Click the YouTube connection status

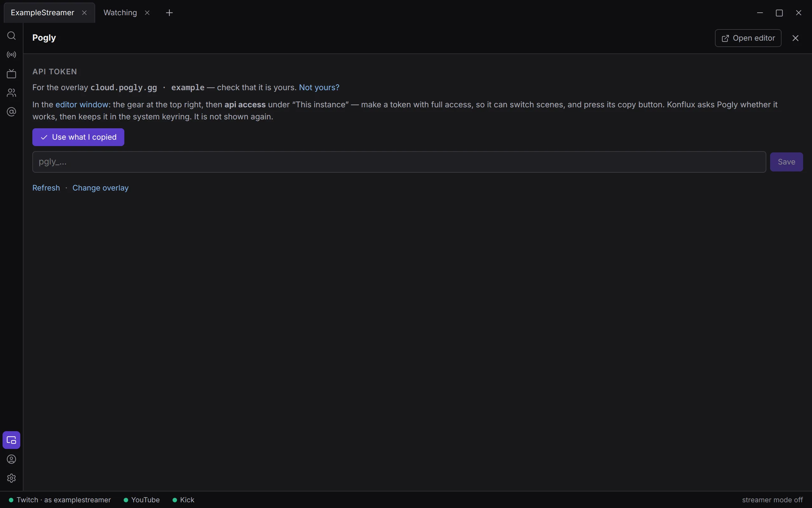pos(141,500)
